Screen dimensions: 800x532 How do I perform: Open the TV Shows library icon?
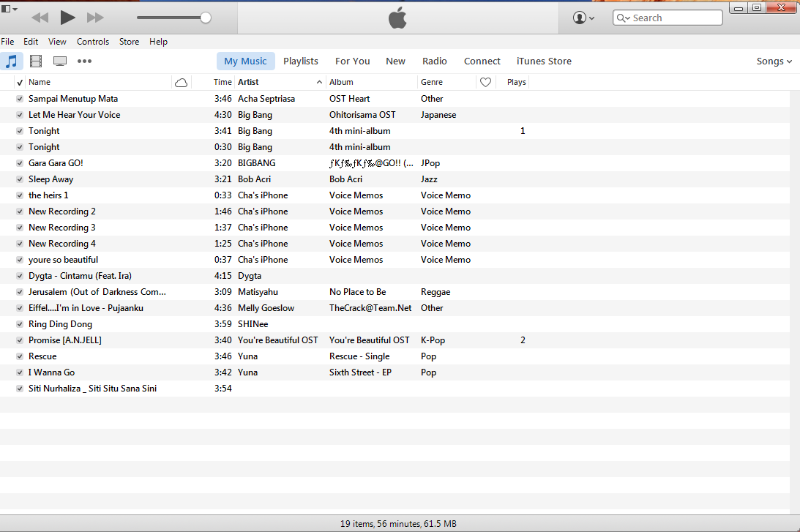point(60,61)
